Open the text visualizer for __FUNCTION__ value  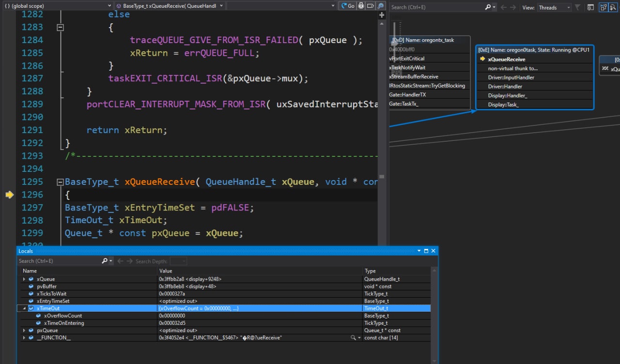pyautogui.click(x=354, y=338)
